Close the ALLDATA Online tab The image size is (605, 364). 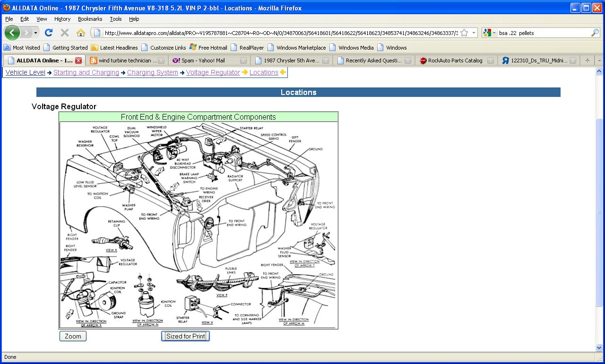point(78,61)
